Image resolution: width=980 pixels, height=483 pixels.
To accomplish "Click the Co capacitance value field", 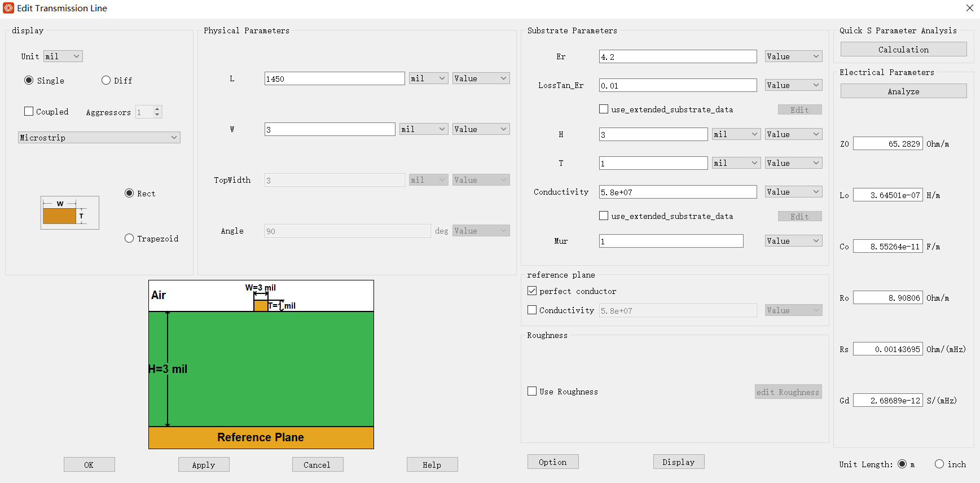I will click(x=888, y=246).
